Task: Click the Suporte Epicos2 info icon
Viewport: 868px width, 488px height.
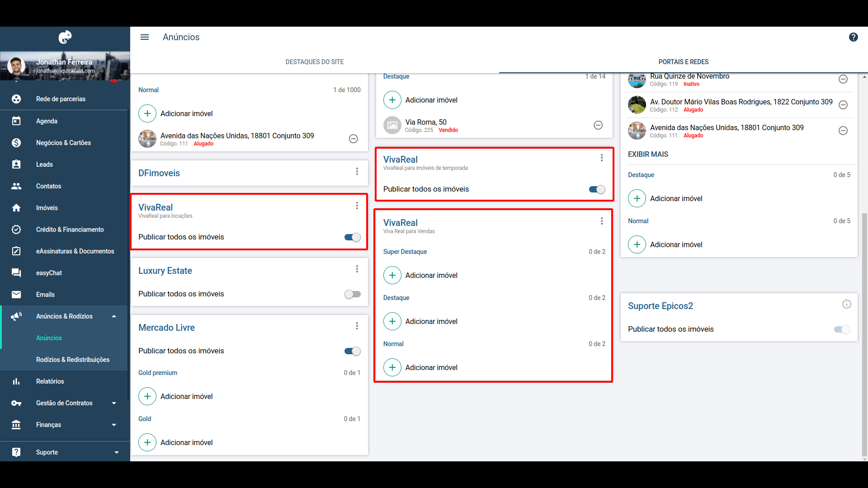Action: [x=847, y=304]
